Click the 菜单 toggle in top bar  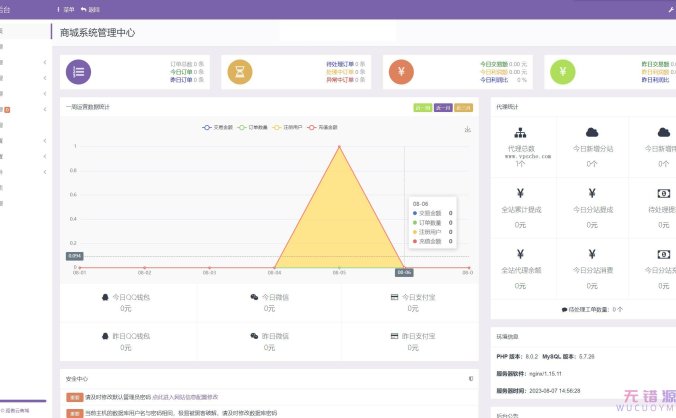(x=66, y=8)
